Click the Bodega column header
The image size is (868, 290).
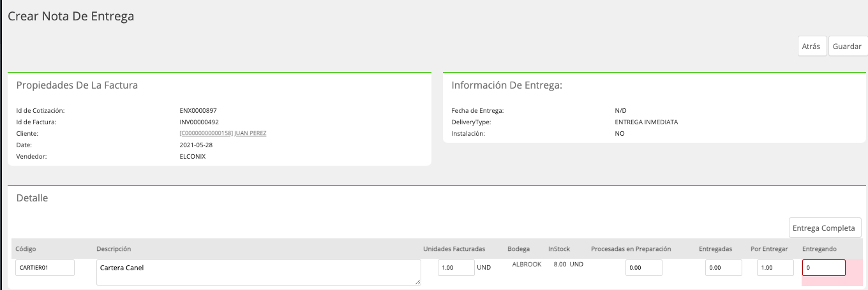coord(518,249)
